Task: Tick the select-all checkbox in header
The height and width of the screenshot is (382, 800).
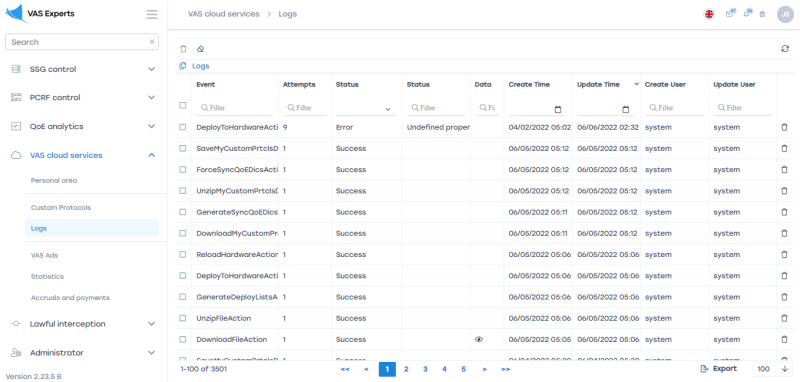Action: tap(183, 106)
